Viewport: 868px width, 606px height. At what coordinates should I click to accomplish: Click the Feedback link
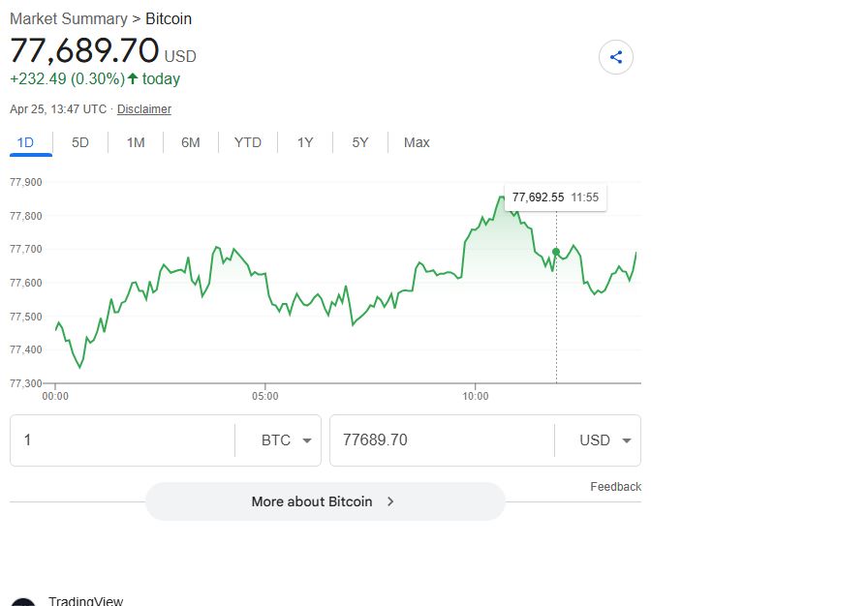click(x=615, y=487)
